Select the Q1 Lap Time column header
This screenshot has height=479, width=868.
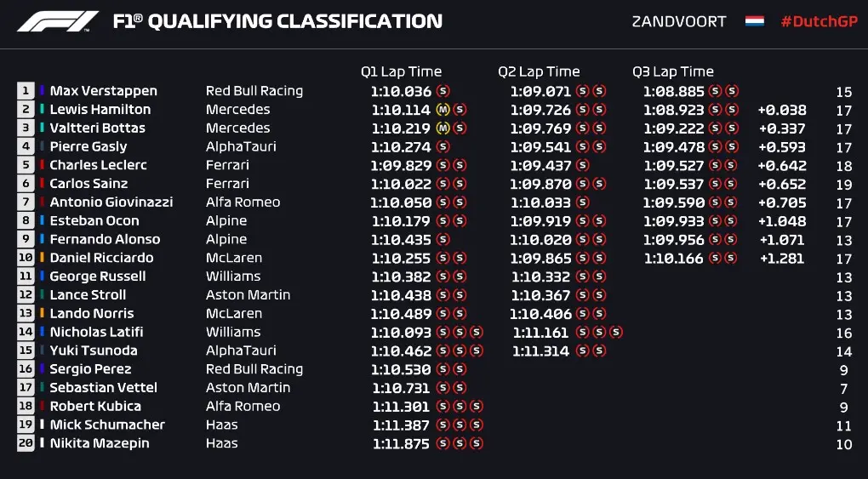click(401, 72)
